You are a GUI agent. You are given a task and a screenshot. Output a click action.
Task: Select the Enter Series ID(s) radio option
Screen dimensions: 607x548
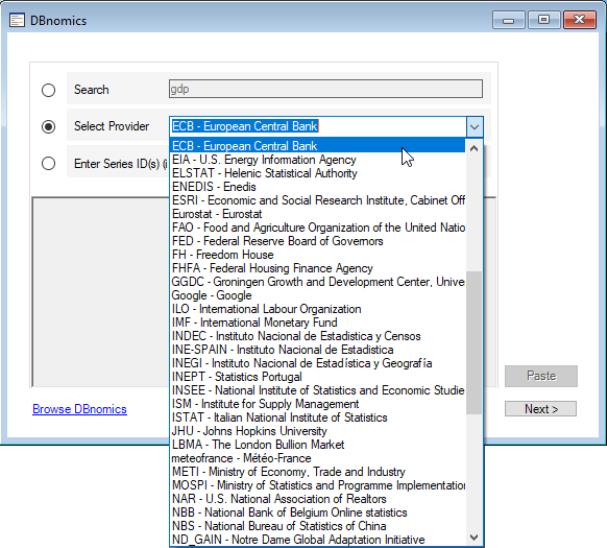[x=47, y=164]
